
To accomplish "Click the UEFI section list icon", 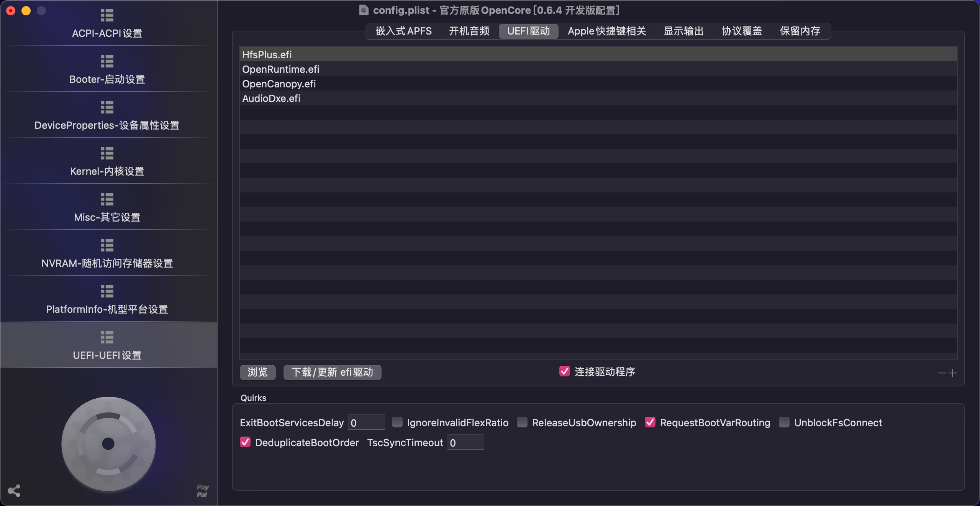I will 107,337.
